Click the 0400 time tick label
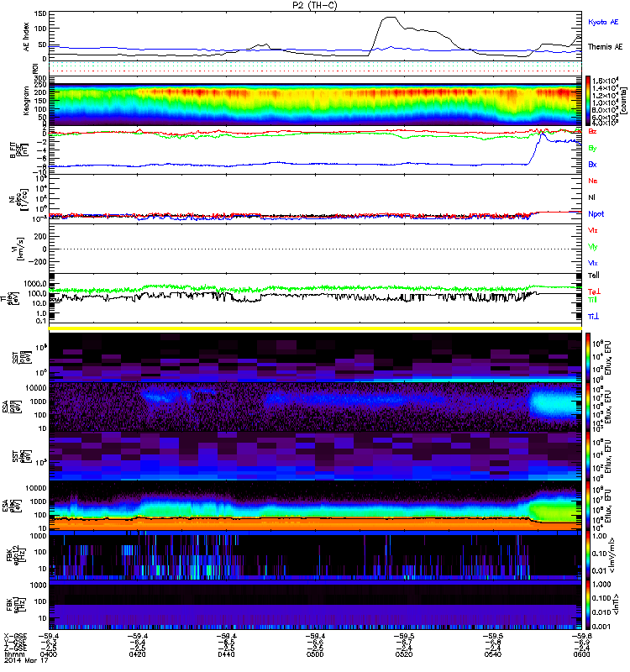Viewport: 630px width, 672px height. (x=49, y=654)
